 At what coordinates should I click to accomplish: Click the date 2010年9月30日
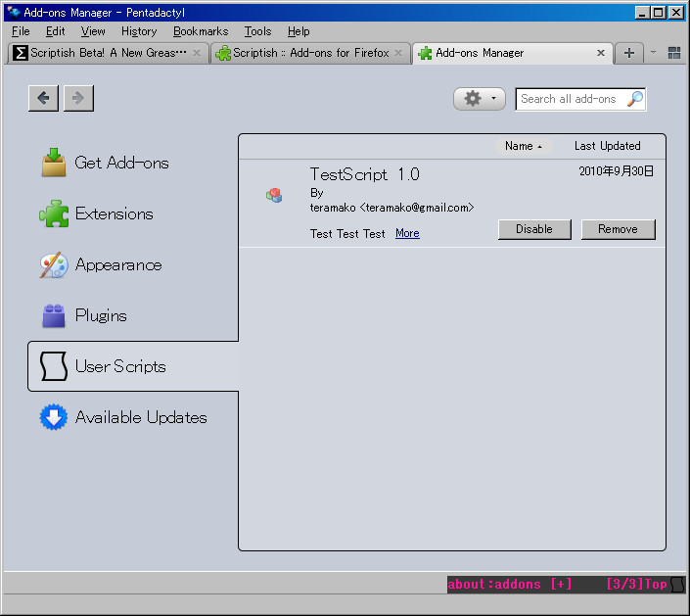tap(616, 171)
